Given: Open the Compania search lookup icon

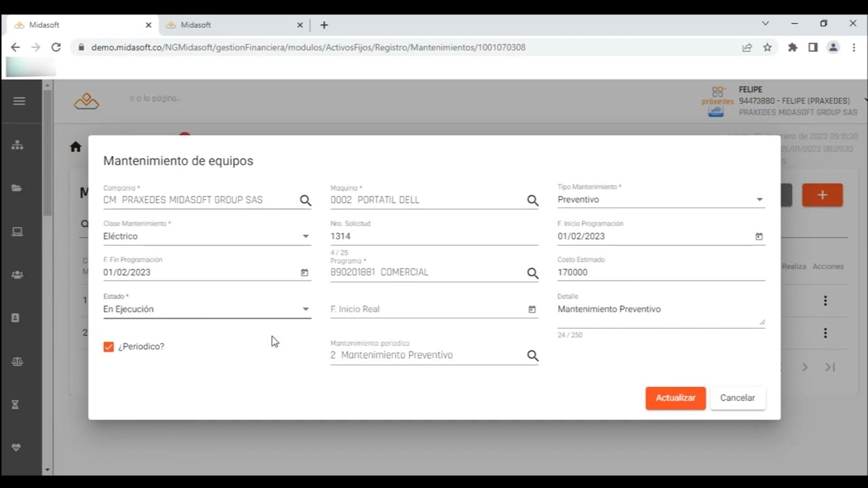Looking at the screenshot, I should click(305, 200).
